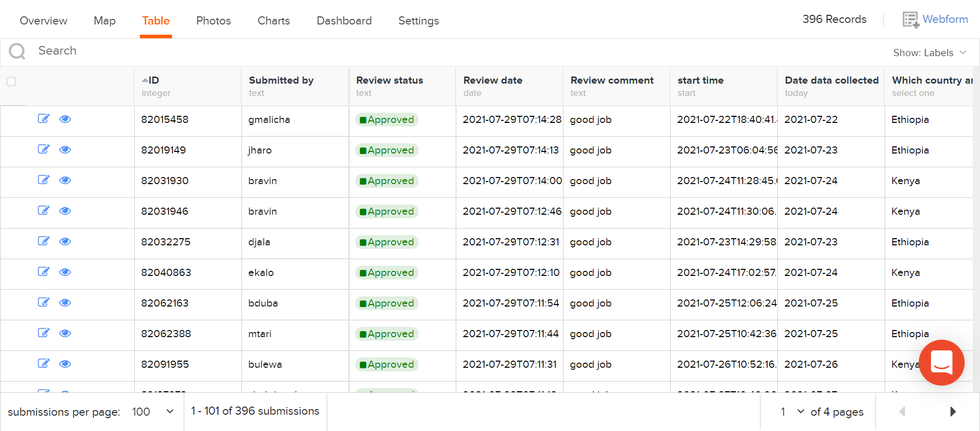
Task: Edit submission 82062163 by bduba
Action: click(44, 302)
